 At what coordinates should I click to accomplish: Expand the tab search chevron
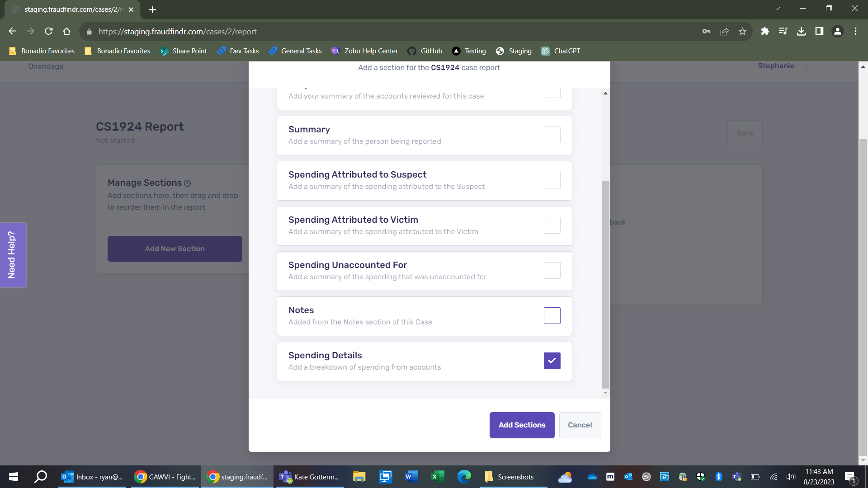point(777,9)
